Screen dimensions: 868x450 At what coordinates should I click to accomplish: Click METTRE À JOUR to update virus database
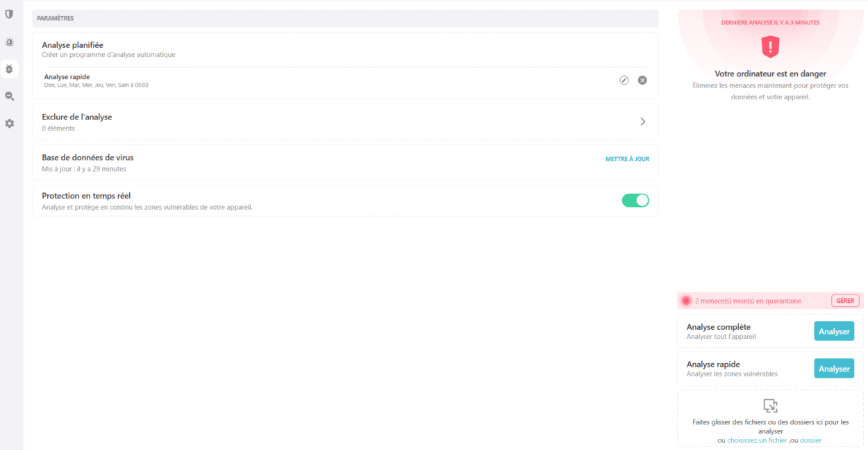[627, 159]
